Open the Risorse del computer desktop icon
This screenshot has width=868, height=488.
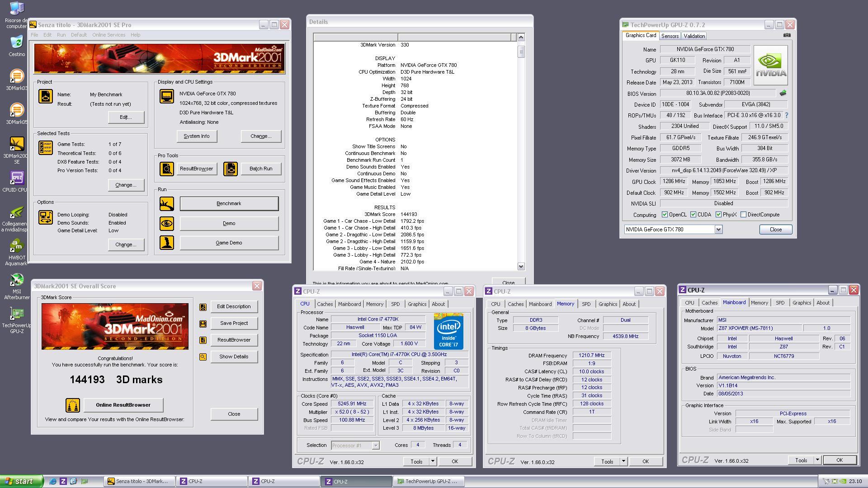click(17, 14)
